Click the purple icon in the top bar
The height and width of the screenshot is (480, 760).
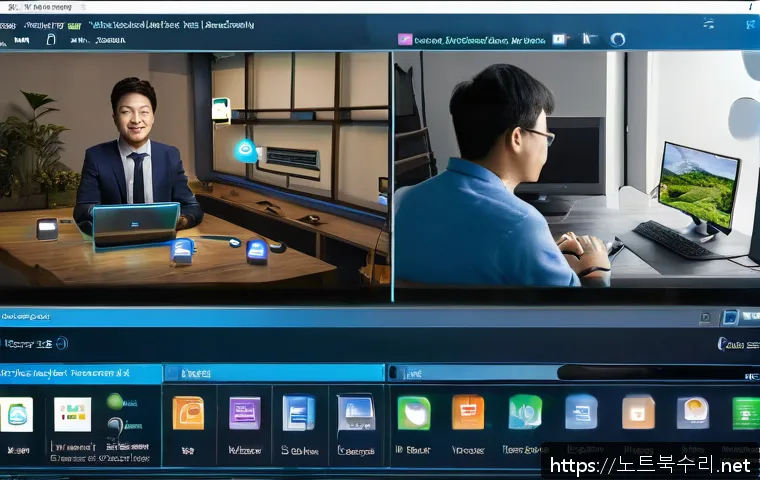point(405,40)
